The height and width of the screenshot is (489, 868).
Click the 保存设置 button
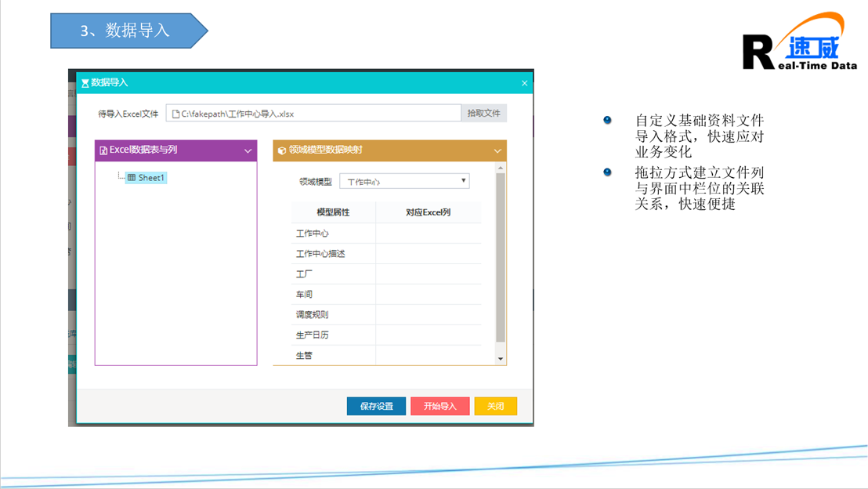[x=376, y=406]
